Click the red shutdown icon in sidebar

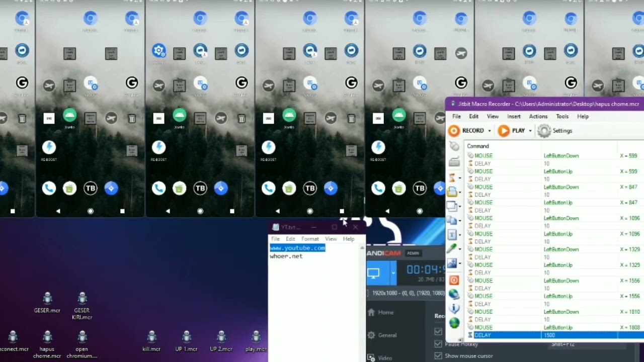tap(454, 280)
